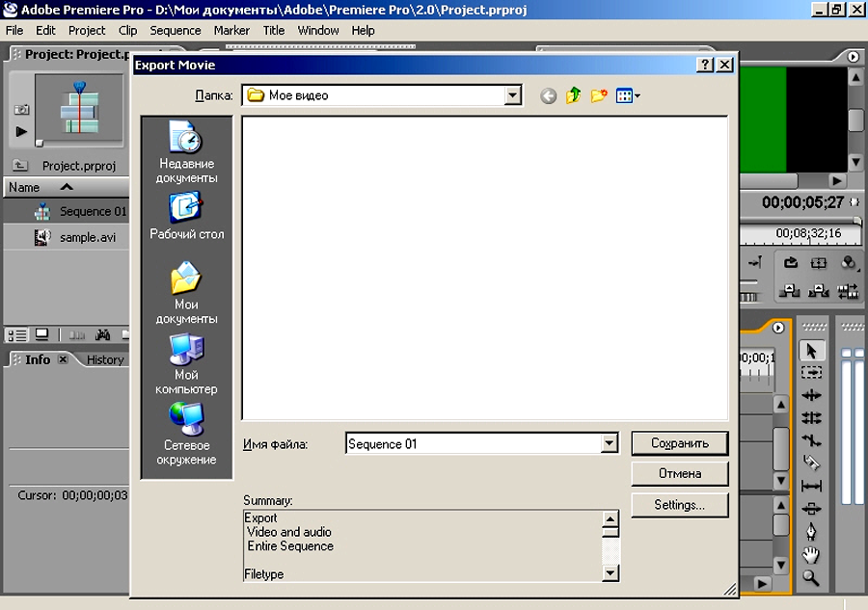Select the Pen tool

pos(811,532)
